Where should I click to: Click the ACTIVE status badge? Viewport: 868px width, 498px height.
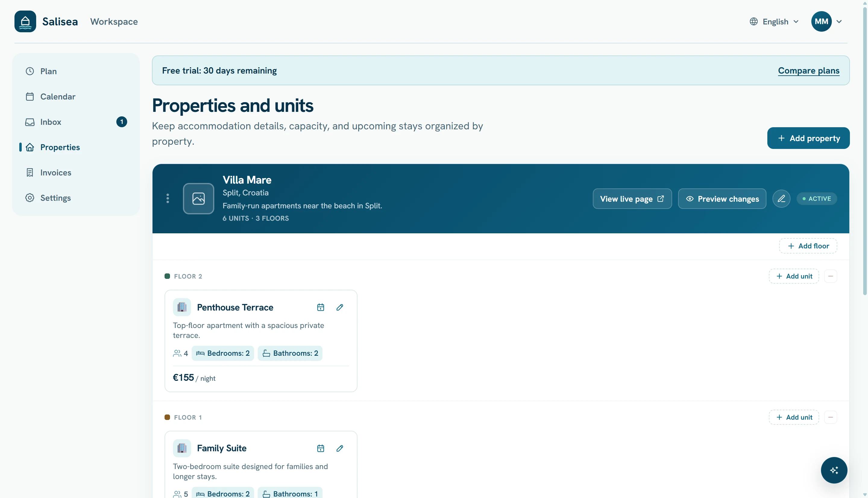(x=817, y=198)
